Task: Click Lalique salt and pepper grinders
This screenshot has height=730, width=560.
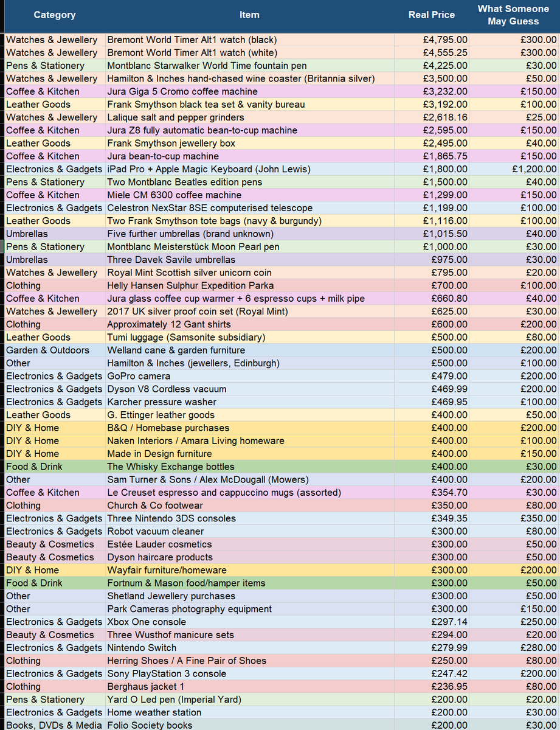Action: (250, 117)
